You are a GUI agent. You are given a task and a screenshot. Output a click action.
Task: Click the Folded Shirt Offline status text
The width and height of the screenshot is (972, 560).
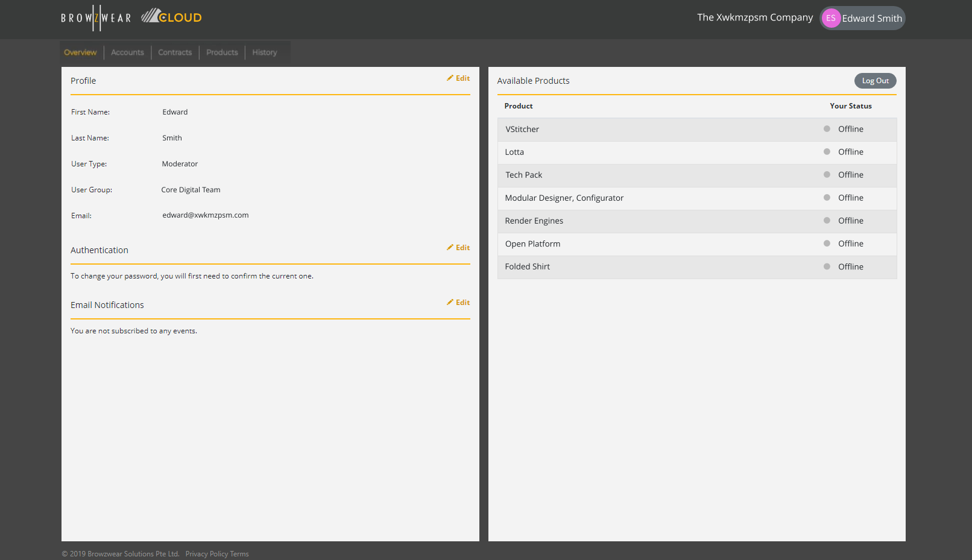point(851,266)
